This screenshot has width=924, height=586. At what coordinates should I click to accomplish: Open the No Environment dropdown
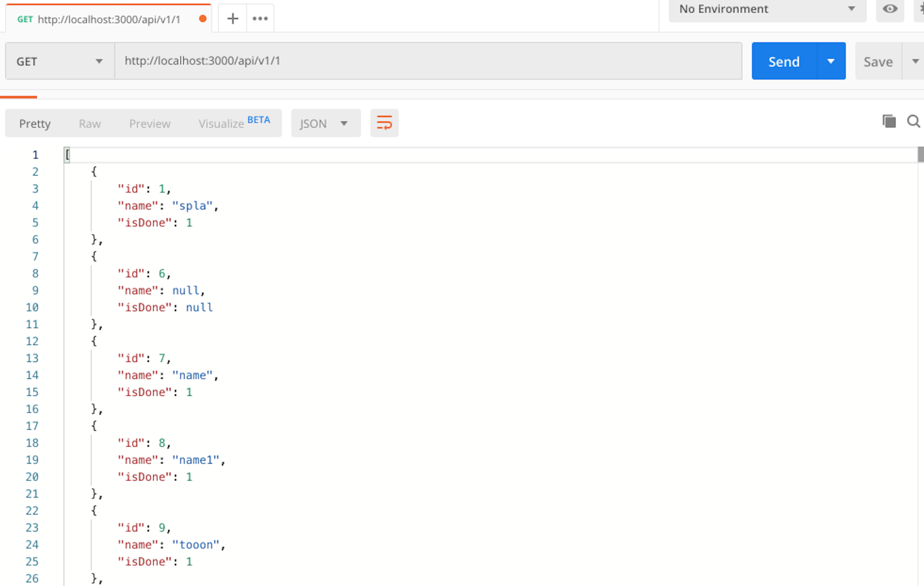click(x=767, y=9)
